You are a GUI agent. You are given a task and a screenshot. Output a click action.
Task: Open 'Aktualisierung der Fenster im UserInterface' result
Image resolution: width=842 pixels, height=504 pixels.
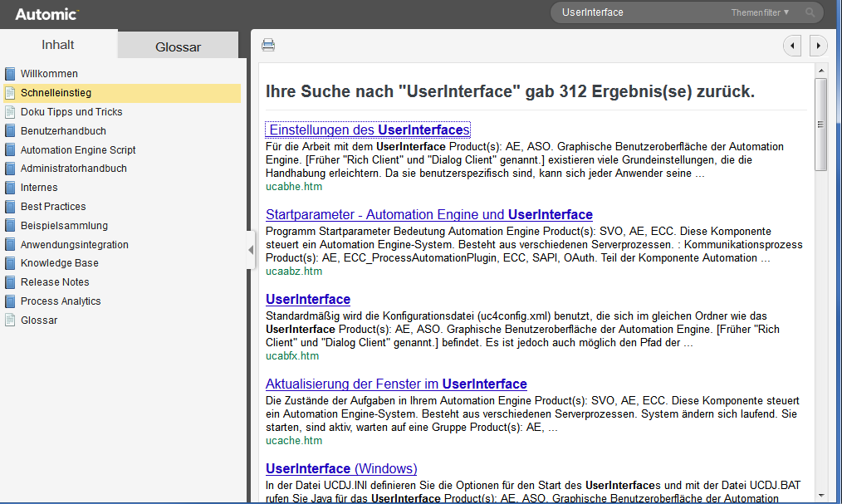click(396, 384)
